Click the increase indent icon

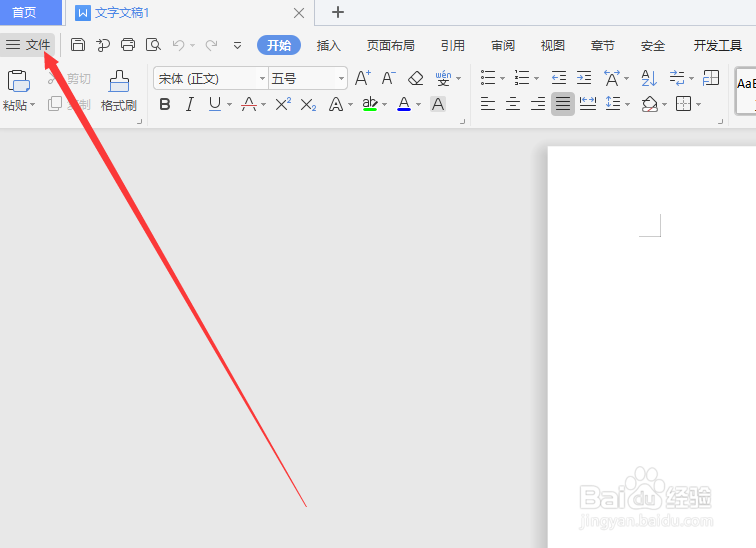[584, 78]
